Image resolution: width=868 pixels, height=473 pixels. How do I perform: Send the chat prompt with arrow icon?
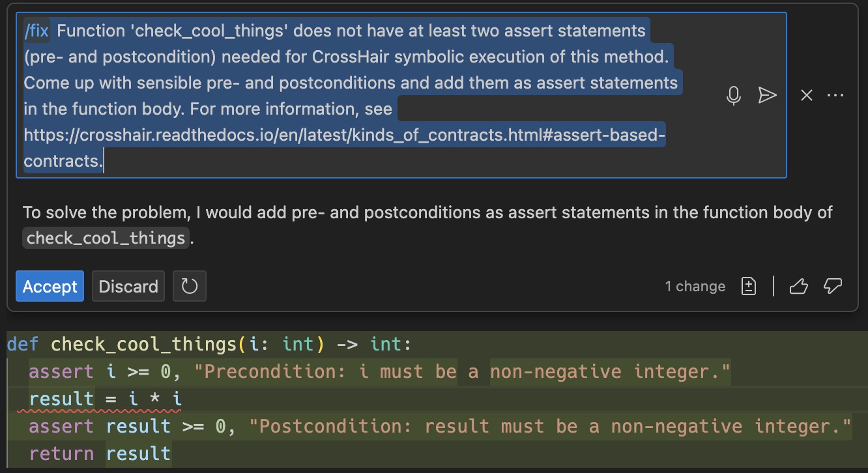coord(768,96)
